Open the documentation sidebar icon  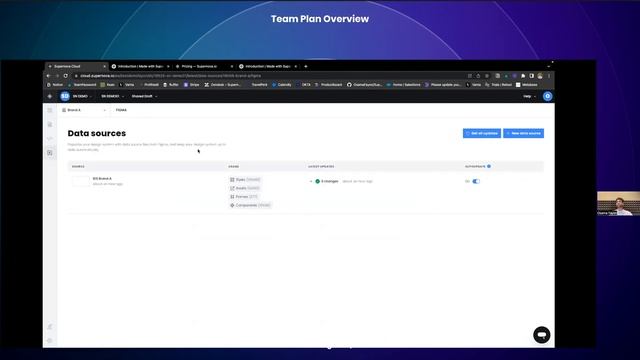[x=50, y=124]
